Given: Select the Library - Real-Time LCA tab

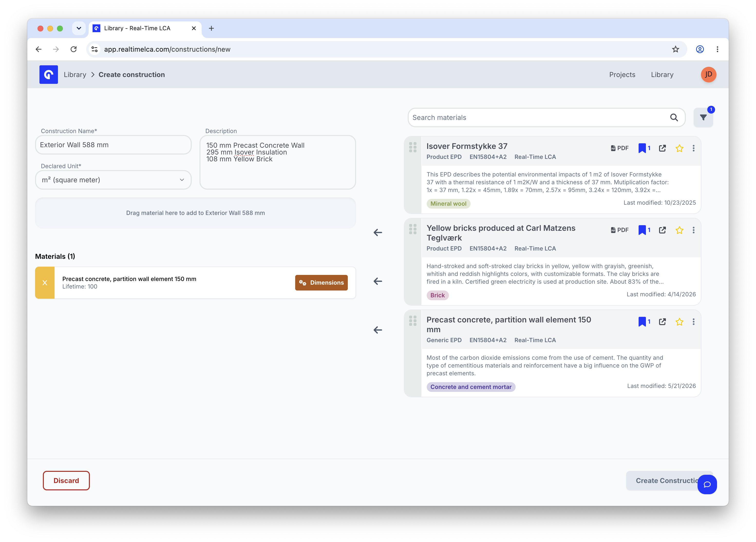Looking at the screenshot, I should 145,28.
